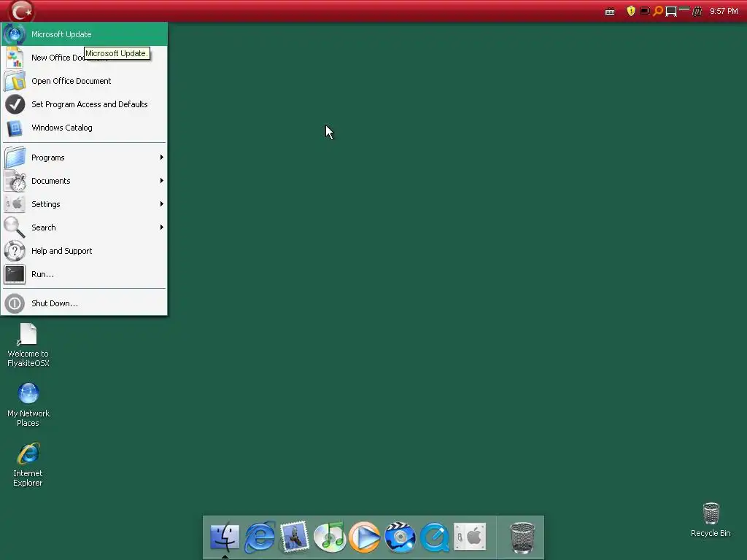Click the dark red display tray icon
747x560 pixels.
click(x=645, y=10)
